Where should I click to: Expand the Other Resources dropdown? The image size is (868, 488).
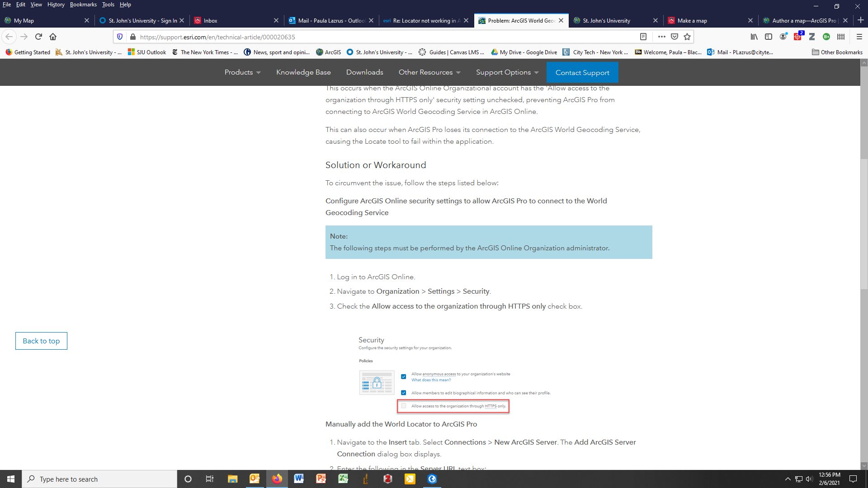pyautogui.click(x=429, y=72)
